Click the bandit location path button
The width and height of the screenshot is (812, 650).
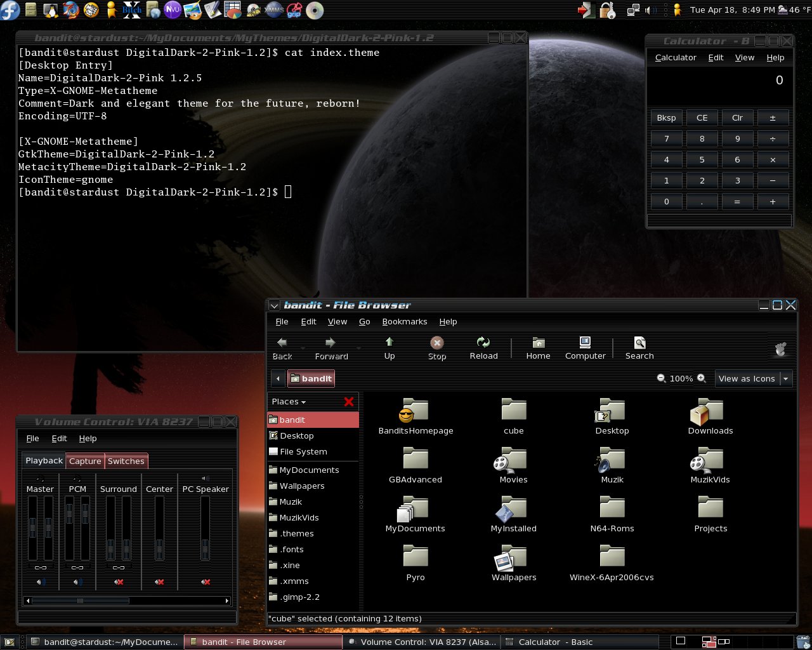pyautogui.click(x=311, y=378)
